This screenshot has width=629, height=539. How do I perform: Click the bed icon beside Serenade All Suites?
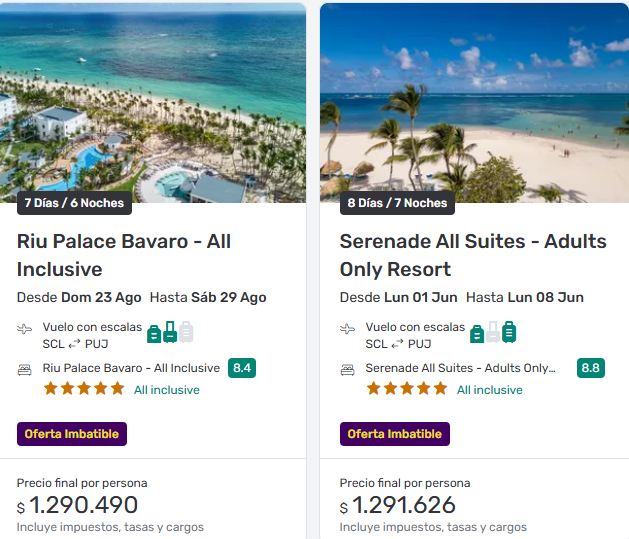pyautogui.click(x=348, y=369)
